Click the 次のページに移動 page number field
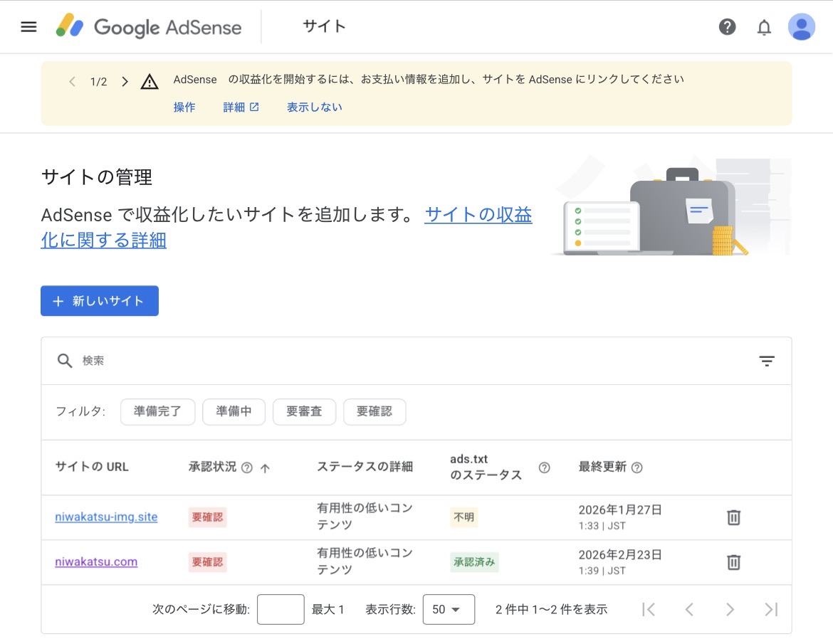The image size is (833, 644). (281, 609)
